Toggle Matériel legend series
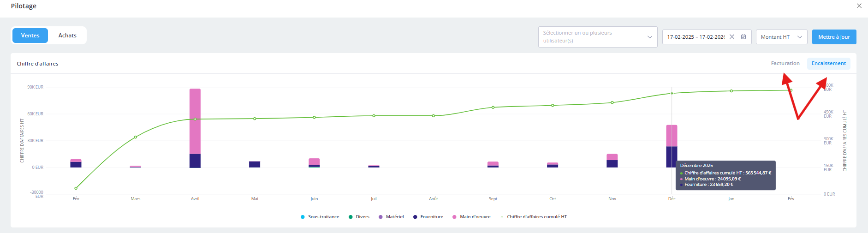This screenshot has height=233, width=868. 391,217
